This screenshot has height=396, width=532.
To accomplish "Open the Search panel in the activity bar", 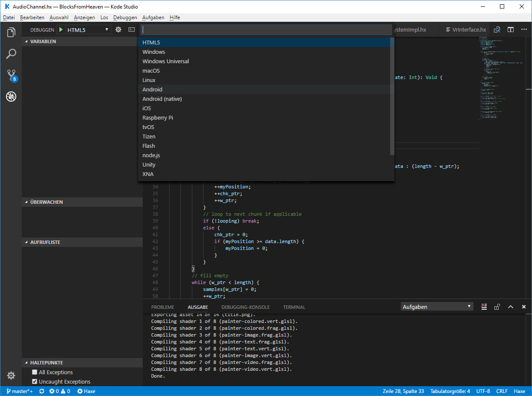I will (11, 53).
